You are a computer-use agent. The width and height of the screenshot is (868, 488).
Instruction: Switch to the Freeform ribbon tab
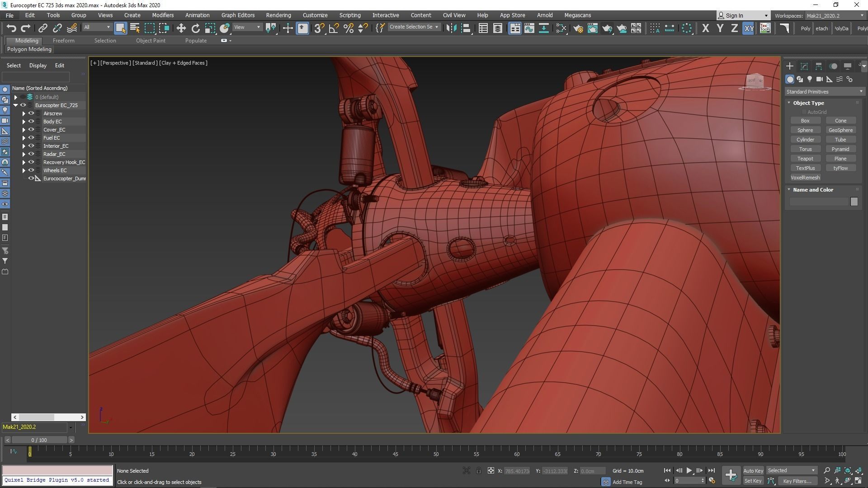click(63, 41)
